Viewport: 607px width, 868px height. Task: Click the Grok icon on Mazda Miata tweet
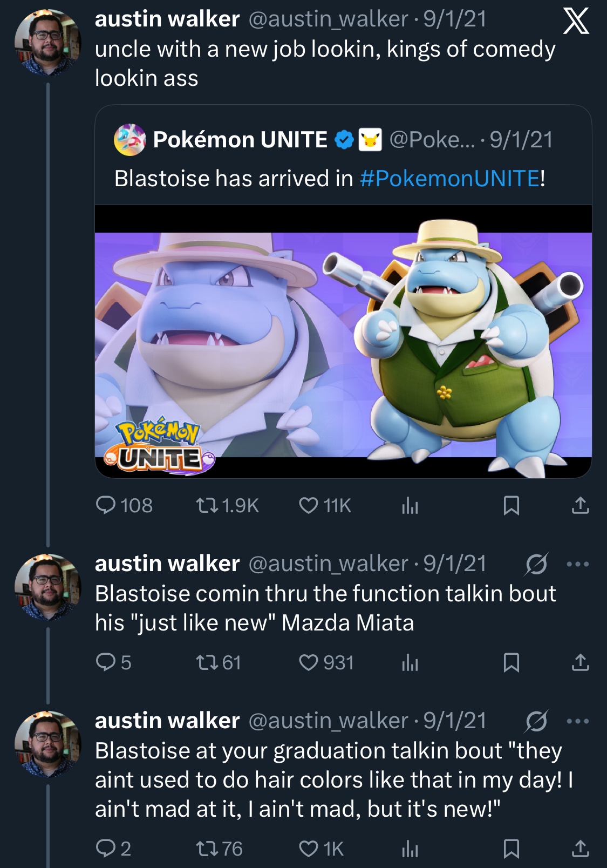tap(536, 564)
